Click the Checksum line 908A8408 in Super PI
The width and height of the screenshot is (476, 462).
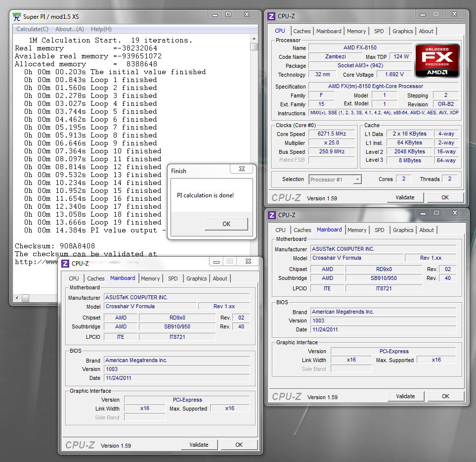(55, 246)
